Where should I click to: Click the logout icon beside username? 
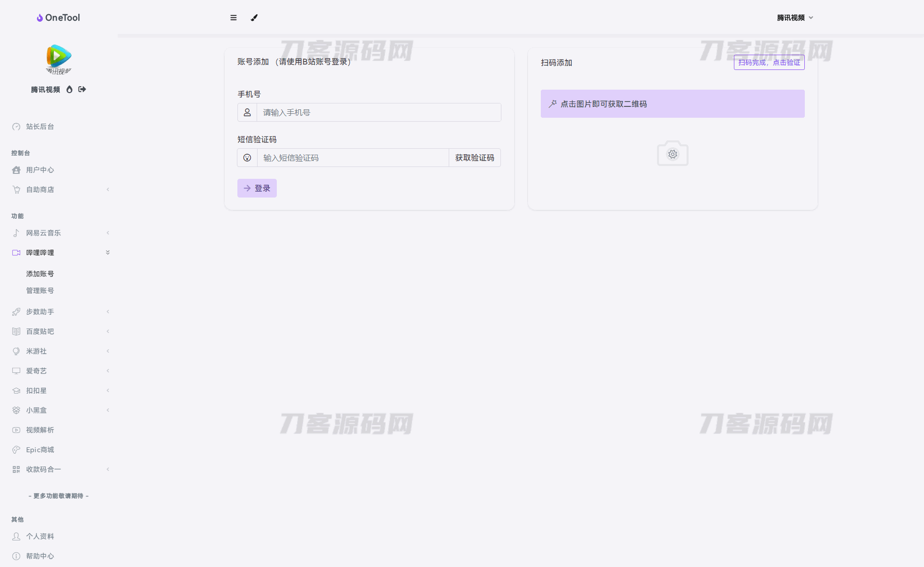pos(82,89)
